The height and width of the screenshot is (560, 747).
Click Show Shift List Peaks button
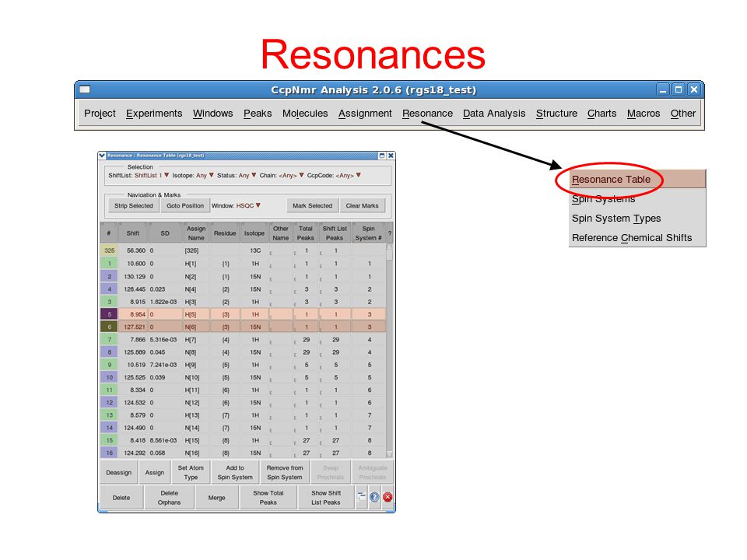(x=326, y=498)
